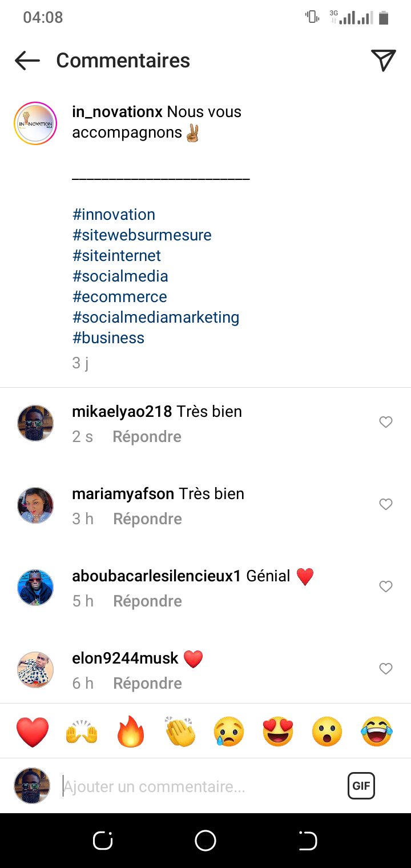Select the laughing tears emoji
This screenshot has width=411, height=868.
377,732
